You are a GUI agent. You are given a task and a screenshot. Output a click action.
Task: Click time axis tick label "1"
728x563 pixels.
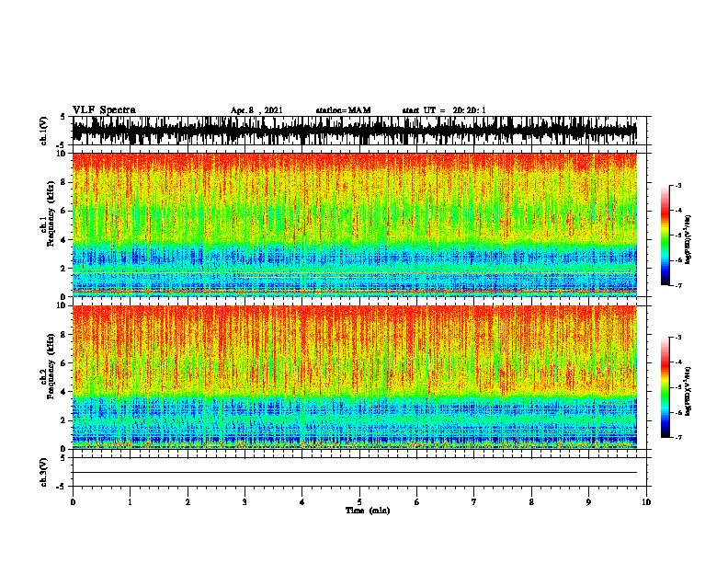130,502
